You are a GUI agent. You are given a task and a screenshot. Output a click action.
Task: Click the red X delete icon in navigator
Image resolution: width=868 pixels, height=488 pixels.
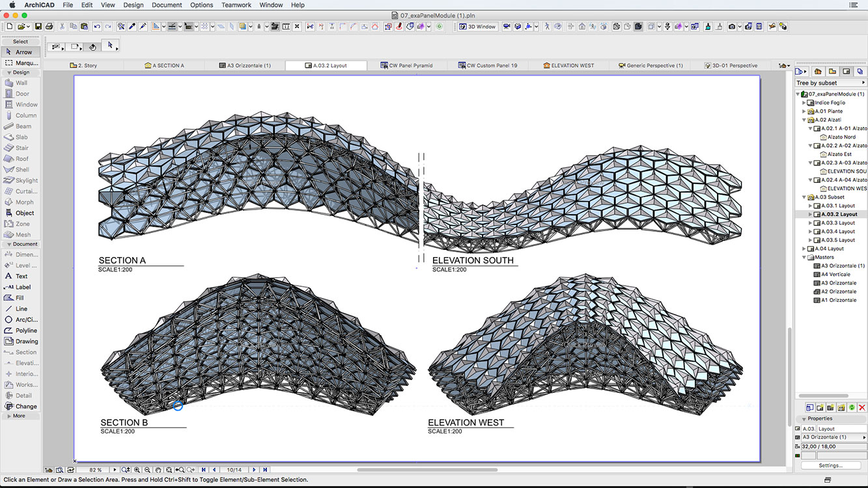[862, 407]
